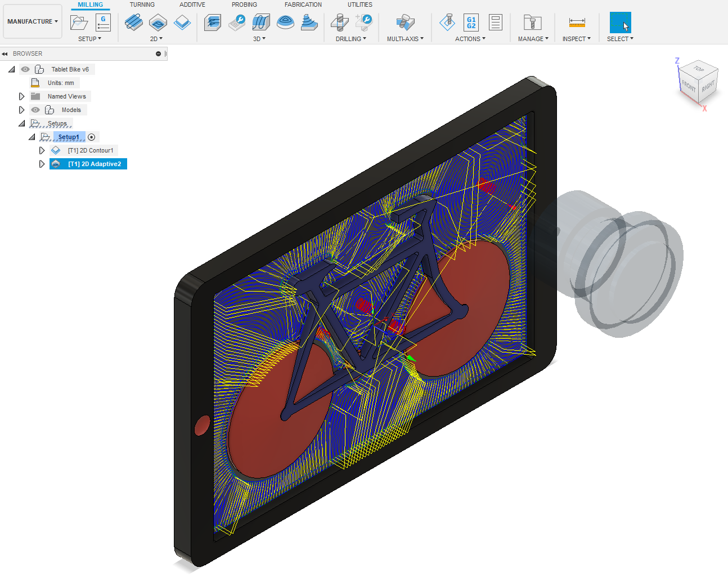The image size is (728, 581).
Task: Switch to the UTILITIES tab
Action: pyautogui.click(x=360, y=5)
